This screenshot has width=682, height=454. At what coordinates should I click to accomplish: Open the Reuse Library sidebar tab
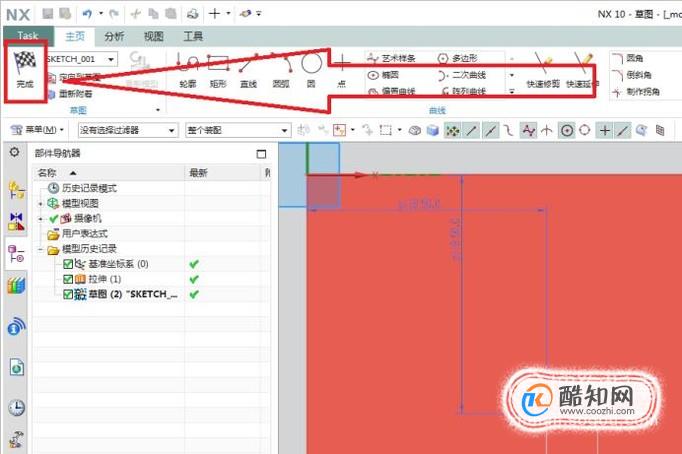click(x=16, y=286)
